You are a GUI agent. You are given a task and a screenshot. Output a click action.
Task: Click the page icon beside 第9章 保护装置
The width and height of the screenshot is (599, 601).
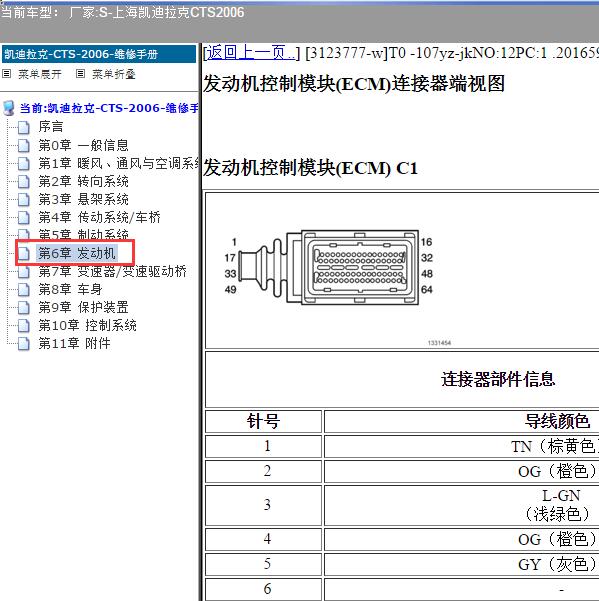click(24, 307)
